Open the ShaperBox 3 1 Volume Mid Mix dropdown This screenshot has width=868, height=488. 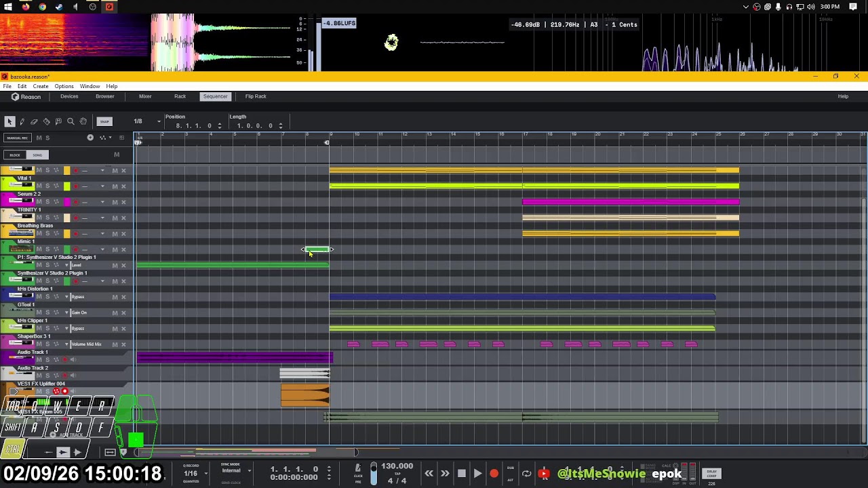(67, 344)
